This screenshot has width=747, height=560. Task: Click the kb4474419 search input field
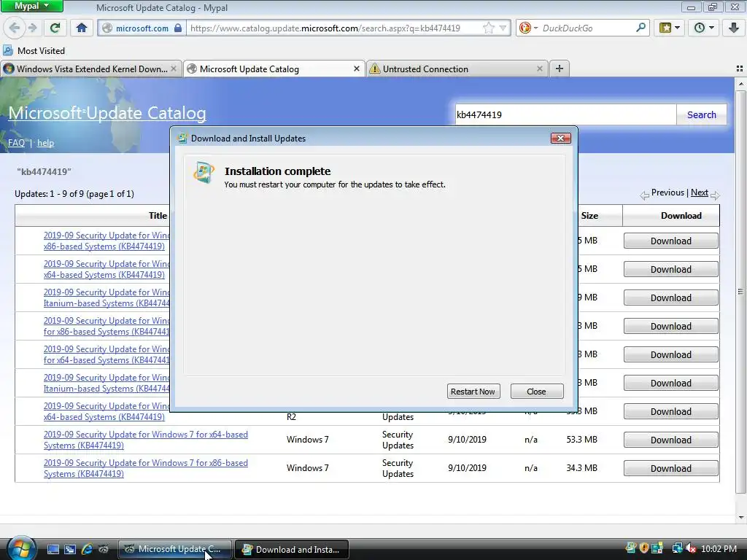[565, 114]
